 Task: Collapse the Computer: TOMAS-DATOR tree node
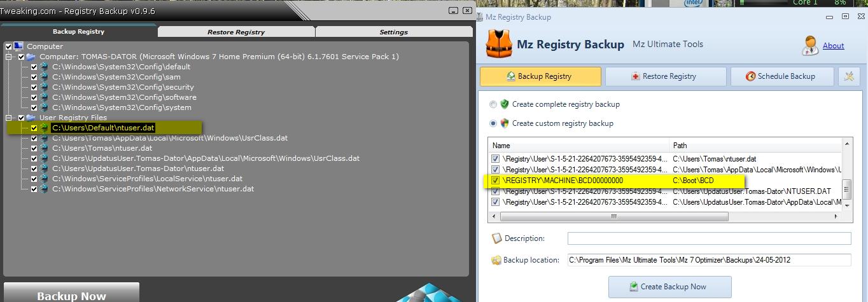point(10,57)
